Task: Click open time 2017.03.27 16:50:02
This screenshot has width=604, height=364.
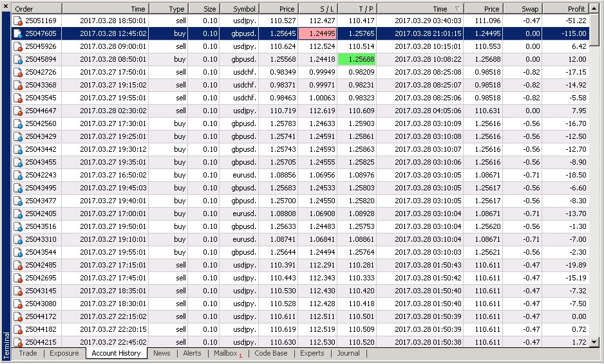Action: [x=113, y=175]
